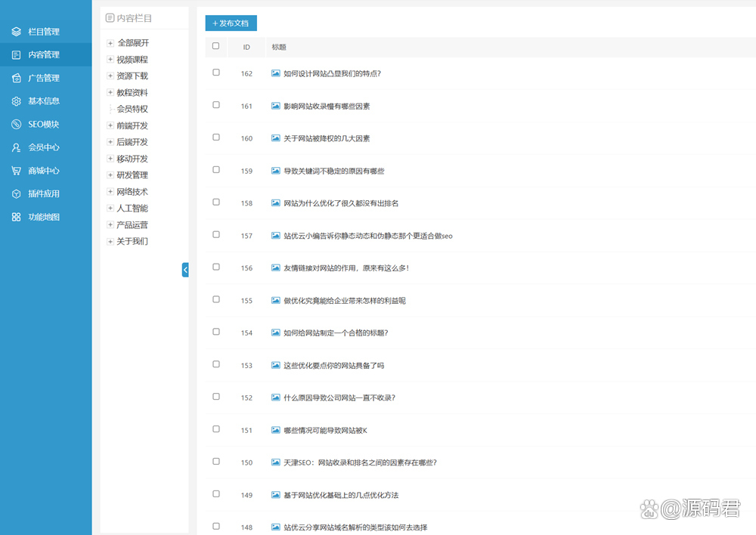Click the 标题 column header
Screen dimensions: 756x535
tap(279, 48)
